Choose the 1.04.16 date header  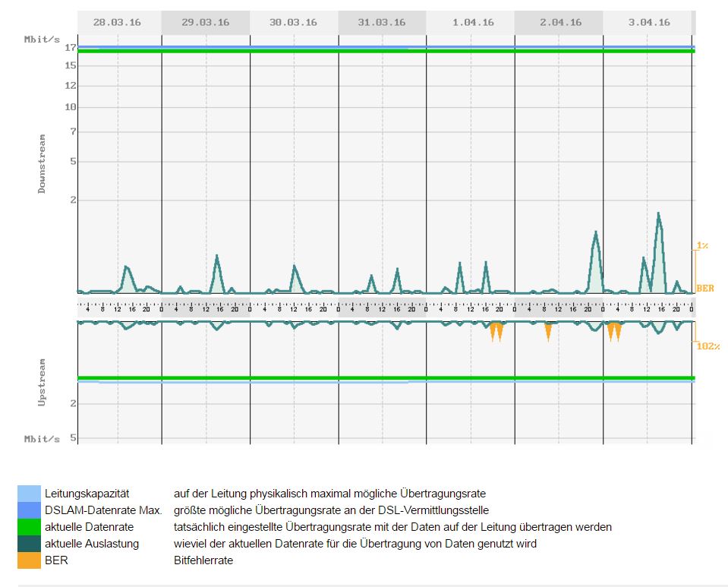click(x=470, y=22)
